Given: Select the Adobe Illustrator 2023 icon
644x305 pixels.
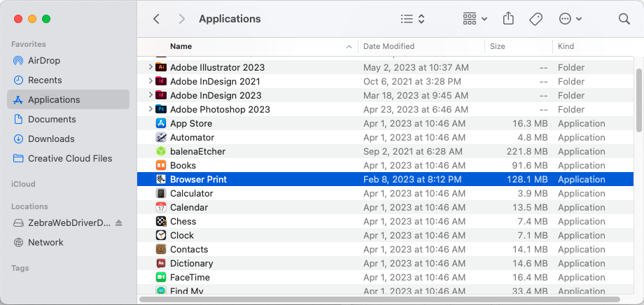Looking at the screenshot, I should [161, 67].
